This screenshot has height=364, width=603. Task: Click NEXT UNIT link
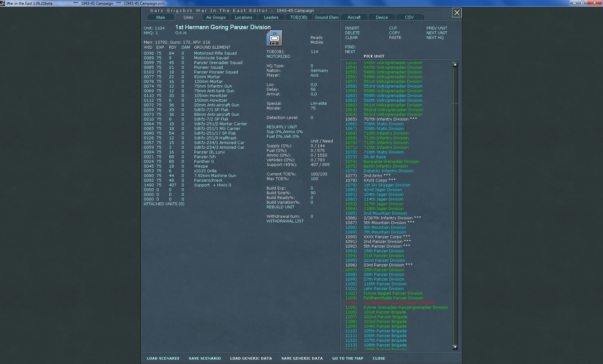437,33
